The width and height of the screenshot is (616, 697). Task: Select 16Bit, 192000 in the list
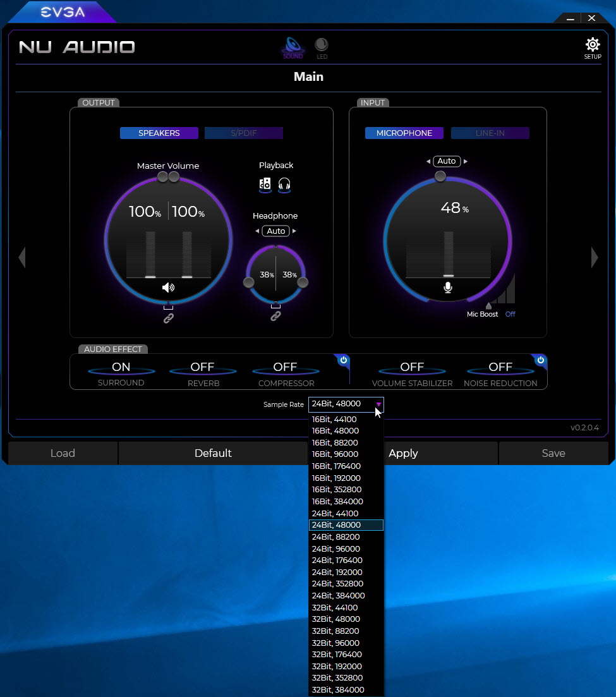tap(346, 478)
